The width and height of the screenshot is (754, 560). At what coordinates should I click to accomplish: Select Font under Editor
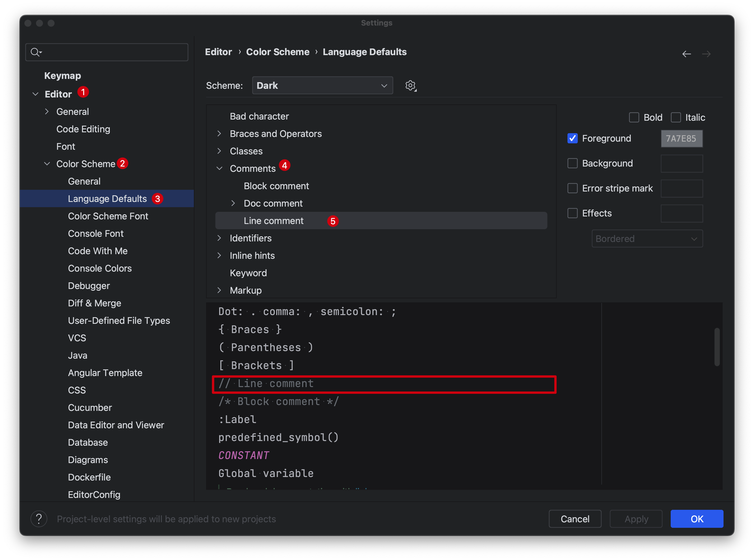point(66,147)
